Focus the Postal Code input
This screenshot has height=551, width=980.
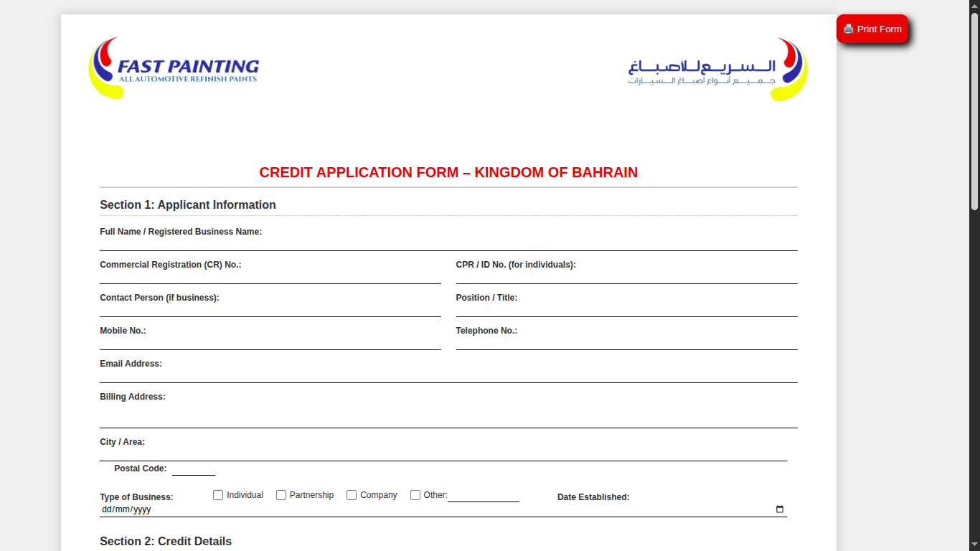tap(193, 469)
